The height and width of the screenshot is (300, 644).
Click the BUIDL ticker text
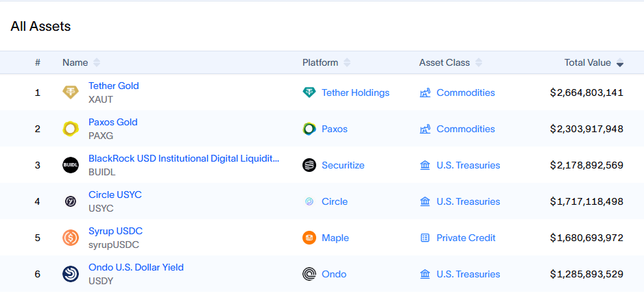(x=102, y=173)
